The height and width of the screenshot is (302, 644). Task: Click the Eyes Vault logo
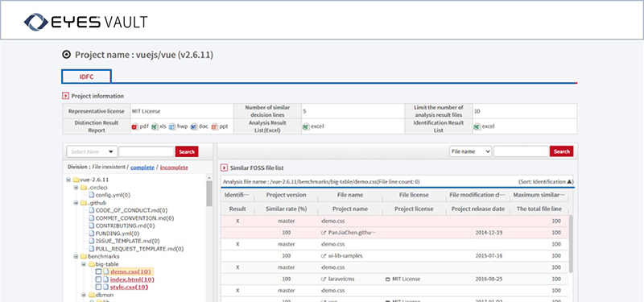click(x=85, y=22)
